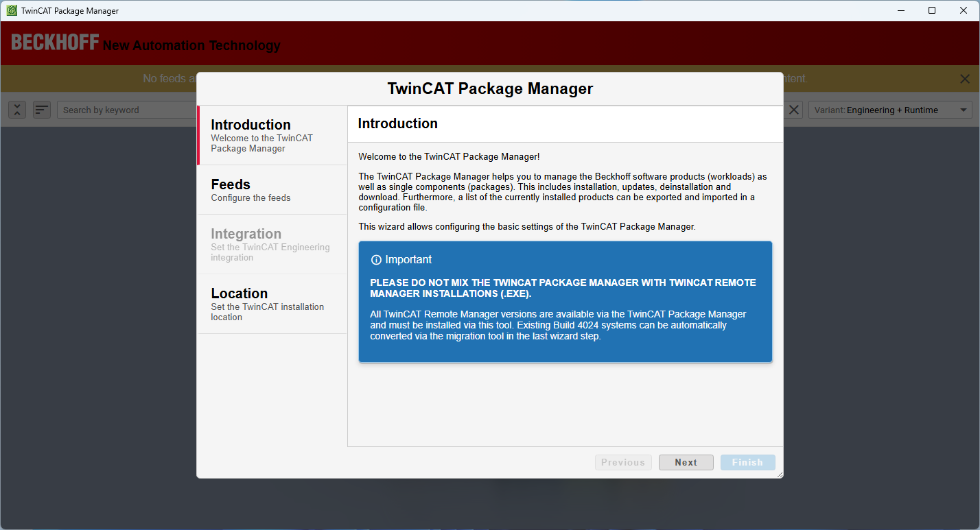
Task: Click the sort/filter lines icon
Action: 42,110
